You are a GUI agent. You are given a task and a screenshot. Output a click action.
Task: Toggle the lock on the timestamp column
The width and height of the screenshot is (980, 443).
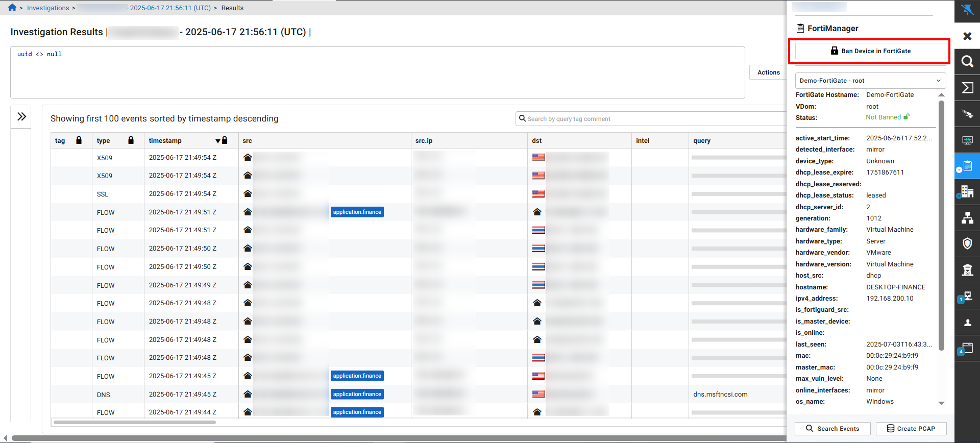pyautogui.click(x=225, y=140)
